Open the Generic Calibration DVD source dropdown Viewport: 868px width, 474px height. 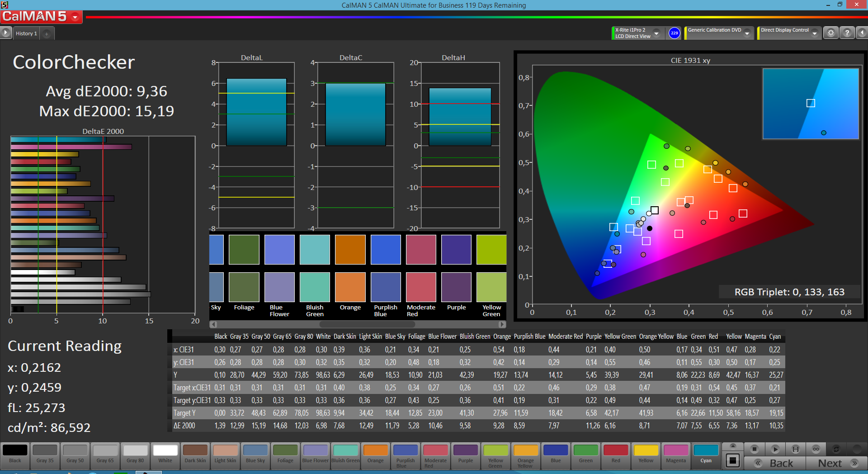(x=747, y=33)
